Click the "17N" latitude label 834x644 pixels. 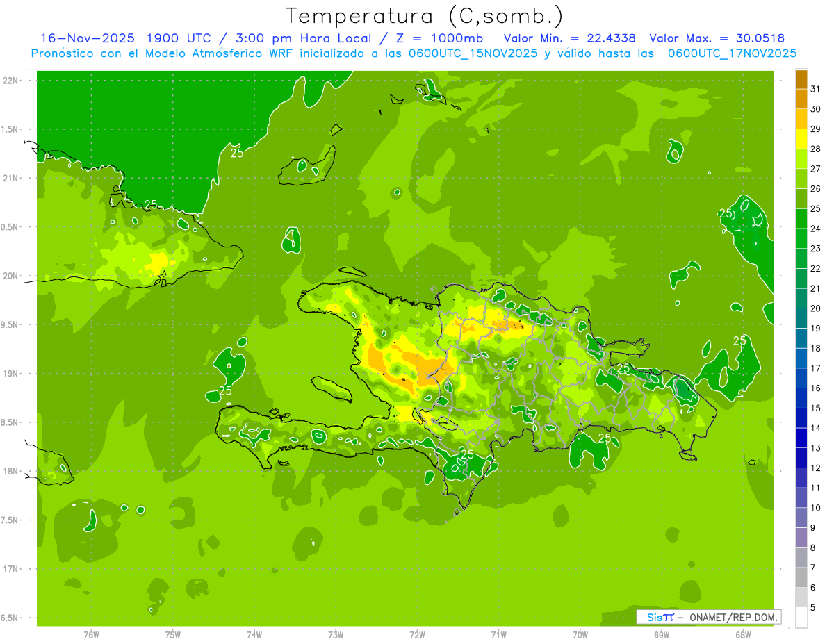(11, 569)
